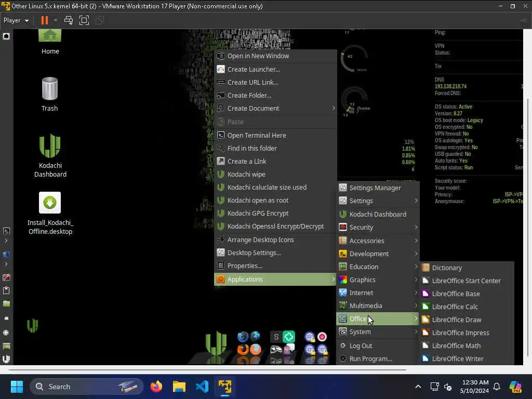
Task: Launch LibreOffice Draw
Action: point(467,320)
